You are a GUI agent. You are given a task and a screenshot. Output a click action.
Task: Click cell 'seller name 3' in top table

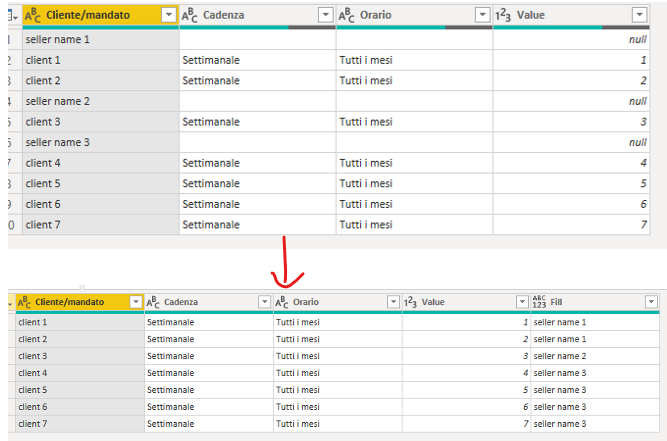point(101,142)
